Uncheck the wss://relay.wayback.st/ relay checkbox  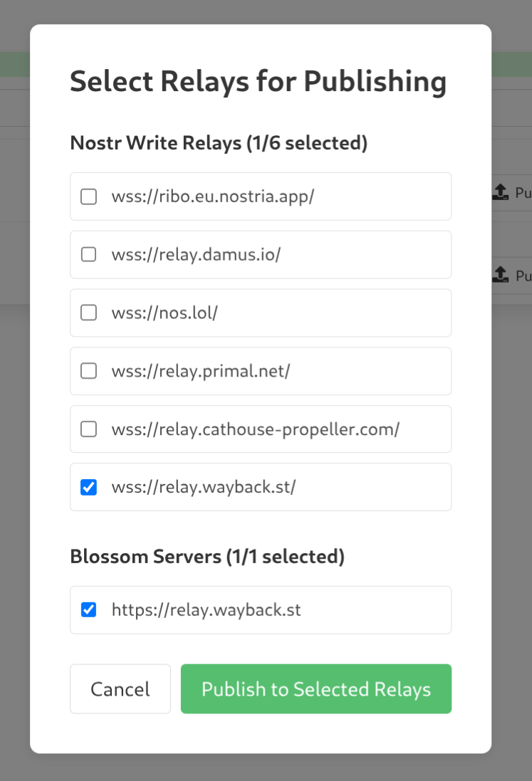pos(88,488)
